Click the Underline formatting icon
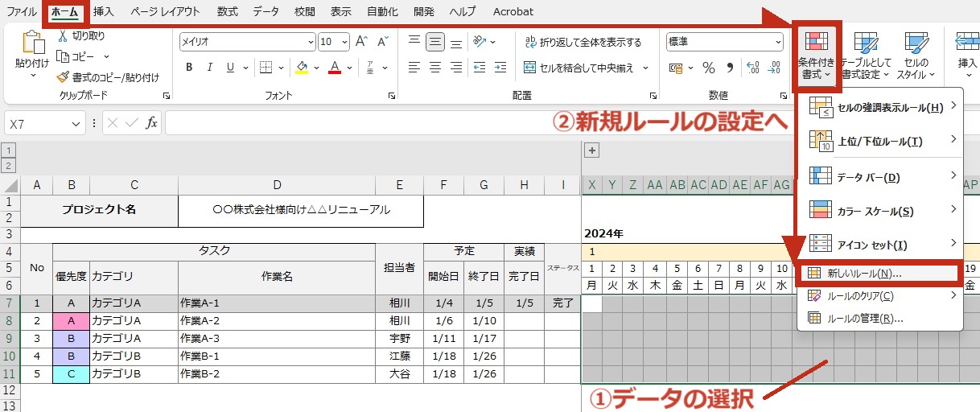This screenshot has width=980, height=412. [x=232, y=68]
